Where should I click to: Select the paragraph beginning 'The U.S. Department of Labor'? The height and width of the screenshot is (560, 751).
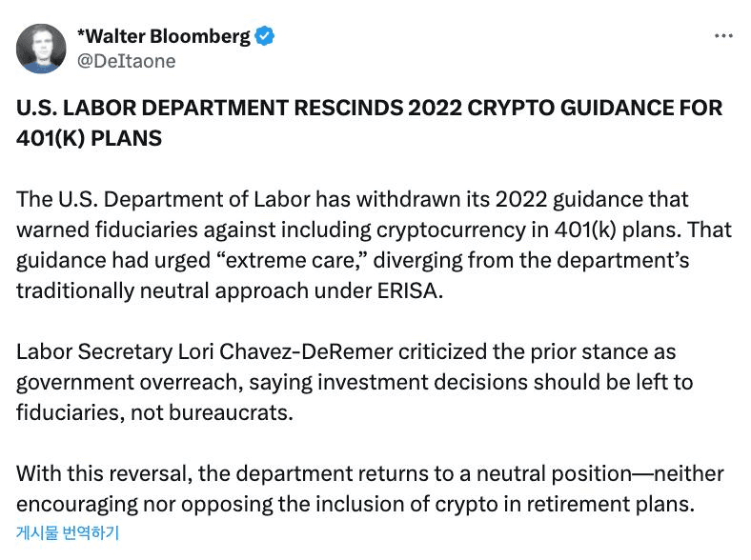pos(374,245)
